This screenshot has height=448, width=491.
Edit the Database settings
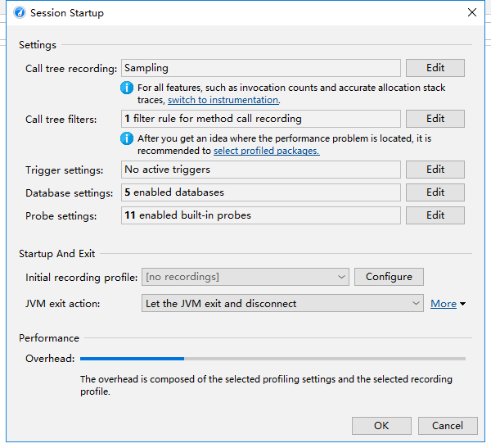pos(435,192)
